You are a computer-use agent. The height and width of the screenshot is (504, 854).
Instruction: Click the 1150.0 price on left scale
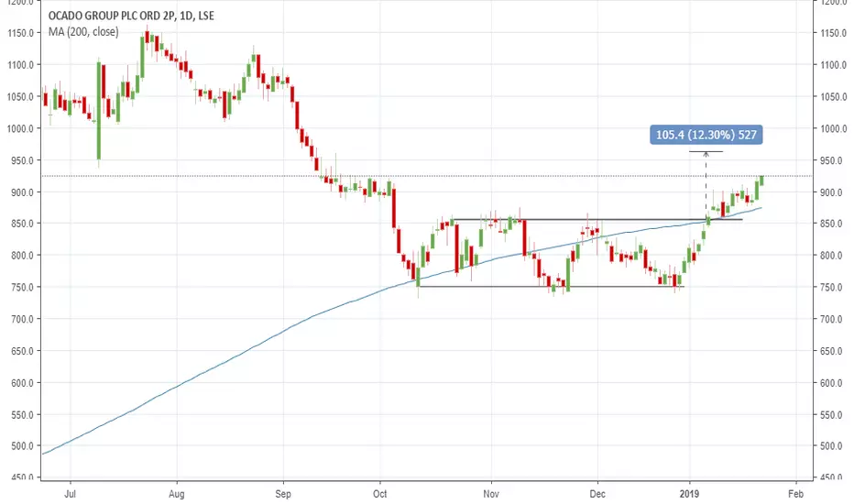point(21,33)
